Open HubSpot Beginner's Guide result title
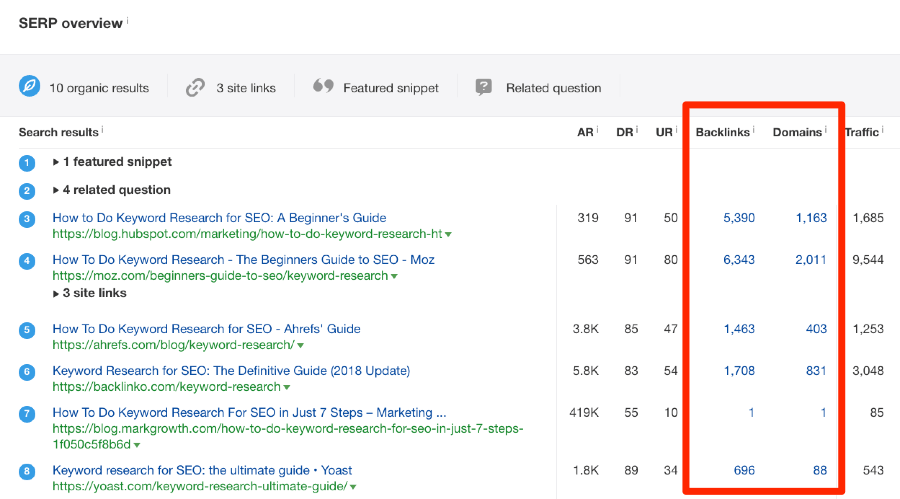Viewport: 900px width, 499px height. click(x=219, y=218)
